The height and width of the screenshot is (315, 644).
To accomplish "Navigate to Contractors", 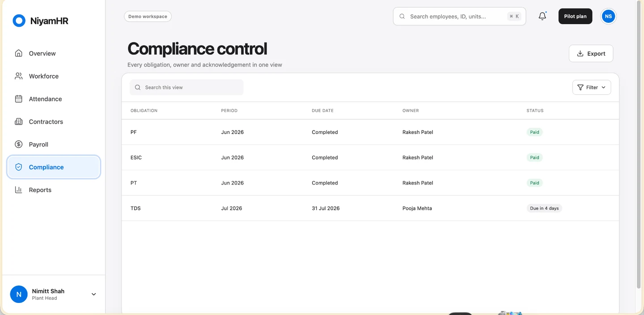I will pyautogui.click(x=54, y=122).
